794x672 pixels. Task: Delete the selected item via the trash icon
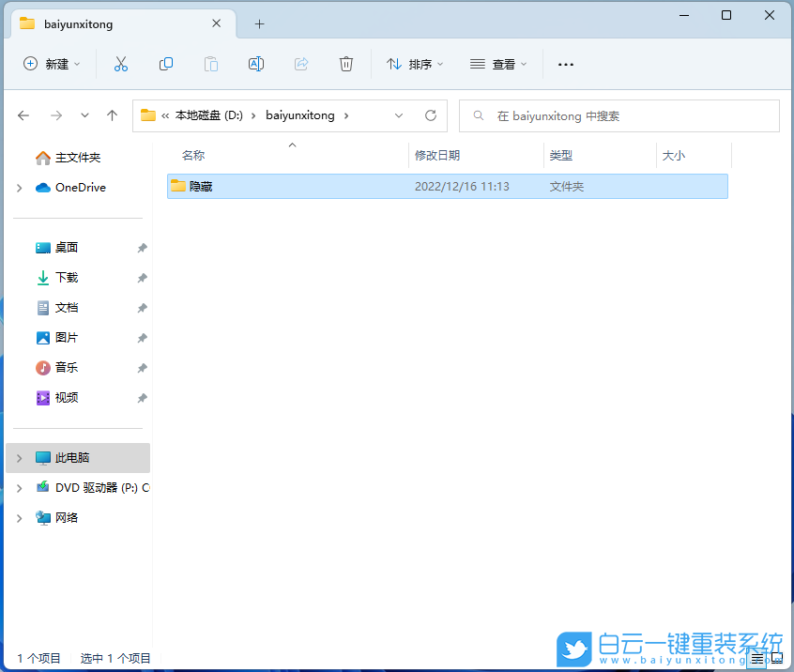coord(345,64)
